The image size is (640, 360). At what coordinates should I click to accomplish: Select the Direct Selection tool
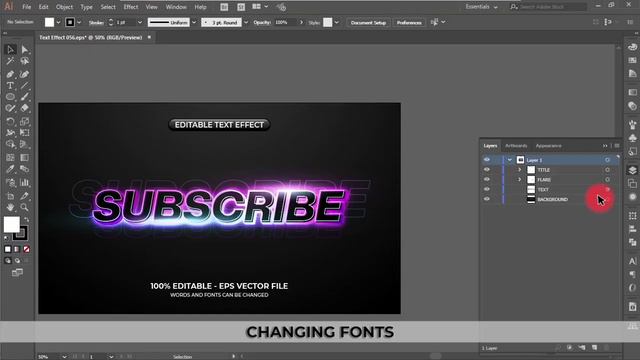[x=24, y=49]
